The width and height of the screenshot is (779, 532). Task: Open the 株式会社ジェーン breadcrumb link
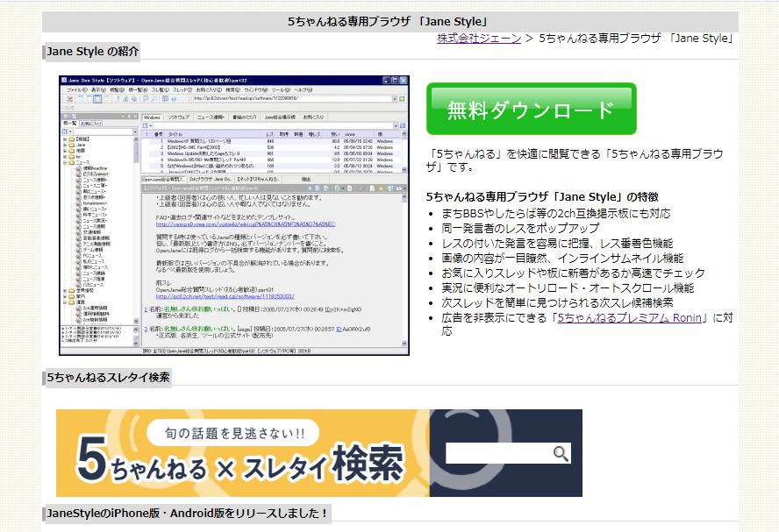(479, 39)
